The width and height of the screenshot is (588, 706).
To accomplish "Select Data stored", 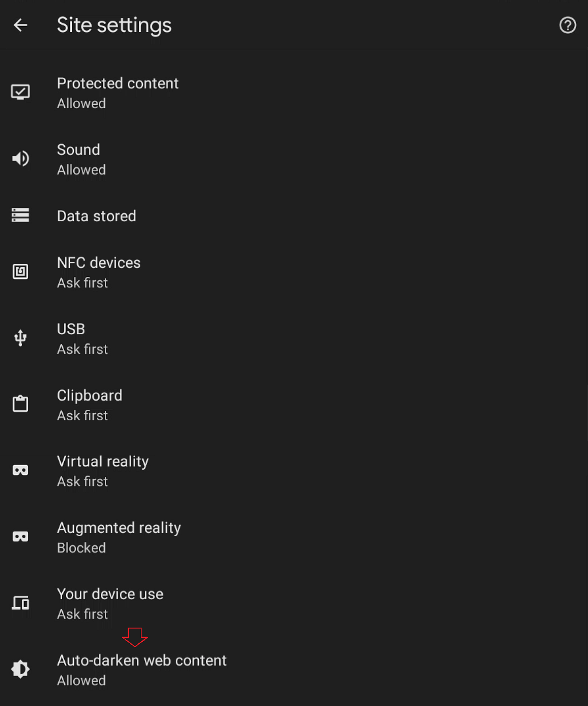I will pyautogui.click(x=96, y=216).
